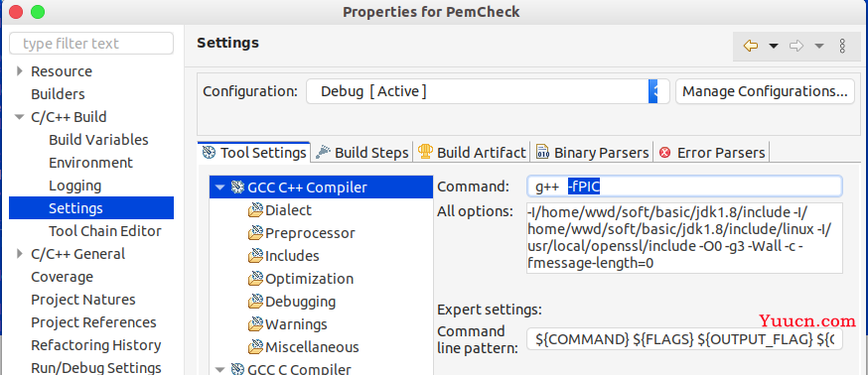
Task: Switch to the Error Parsers tab
Action: tap(712, 153)
